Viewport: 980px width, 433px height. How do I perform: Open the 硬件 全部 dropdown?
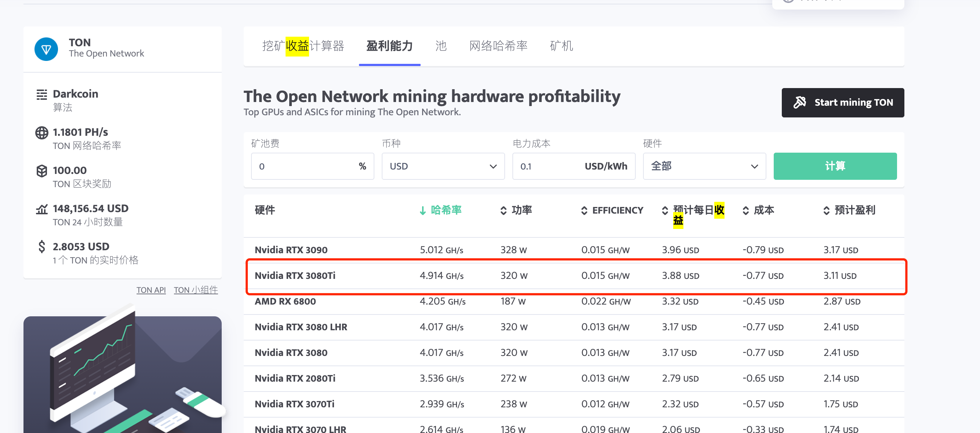coord(704,166)
